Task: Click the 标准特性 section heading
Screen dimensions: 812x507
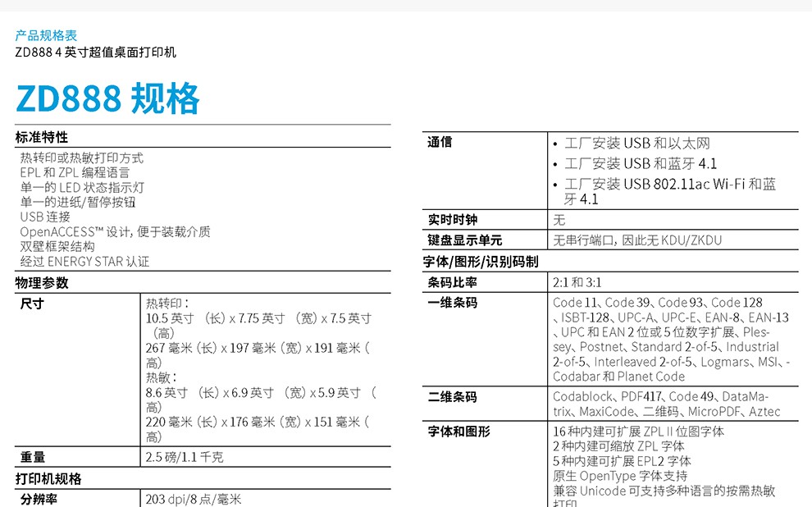Action: pos(42,137)
